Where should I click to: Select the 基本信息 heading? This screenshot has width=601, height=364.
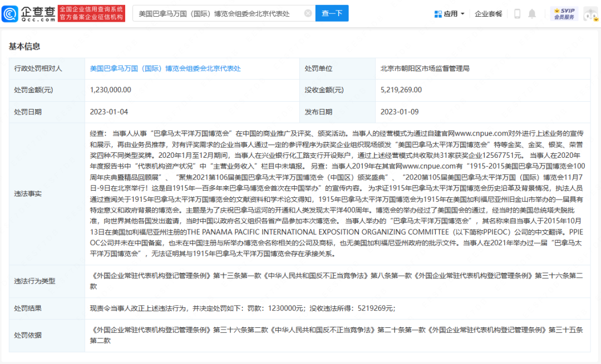tap(24, 46)
